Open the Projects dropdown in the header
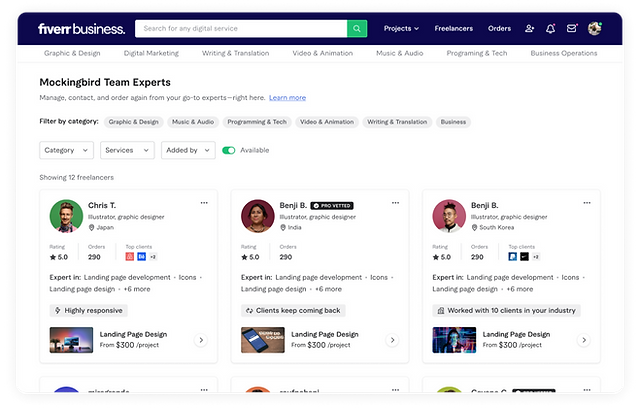The height and width of the screenshot is (408, 640). click(x=401, y=29)
